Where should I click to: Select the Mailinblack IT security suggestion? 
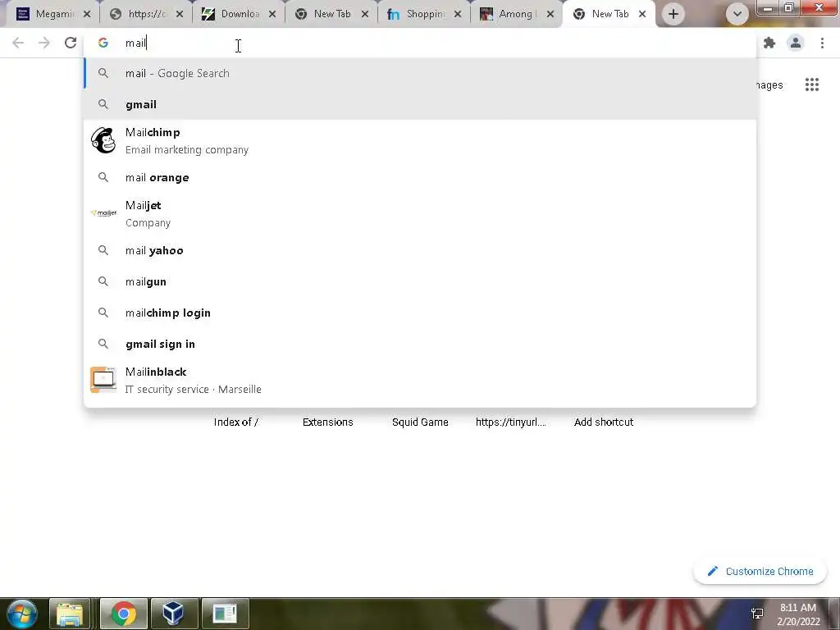tap(420, 381)
